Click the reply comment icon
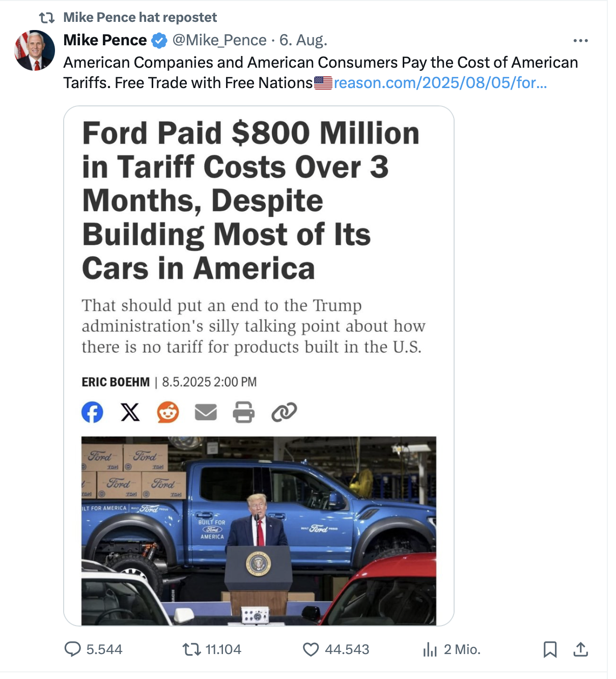This screenshot has height=679, width=616. 73,649
